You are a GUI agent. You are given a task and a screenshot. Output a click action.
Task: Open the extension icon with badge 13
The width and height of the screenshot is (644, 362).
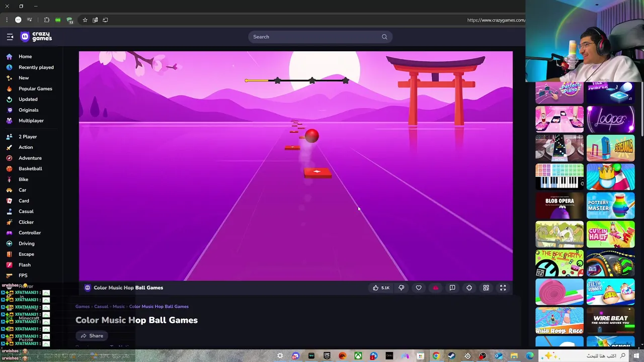(70, 20)
